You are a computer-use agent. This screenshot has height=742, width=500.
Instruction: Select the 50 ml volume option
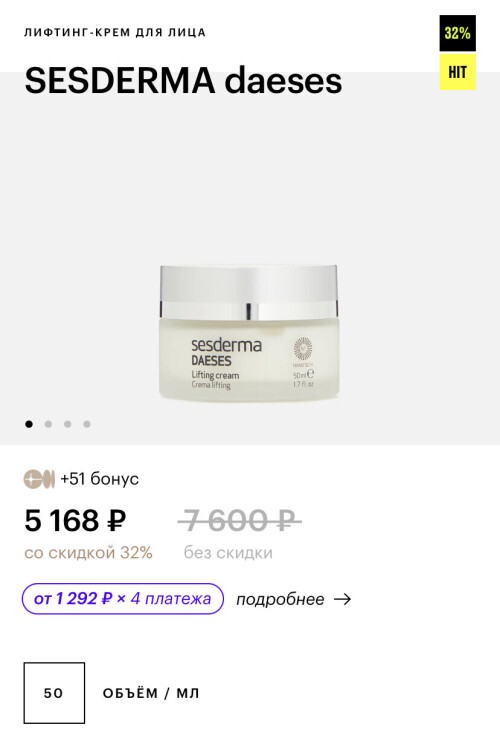coord(54,693)
